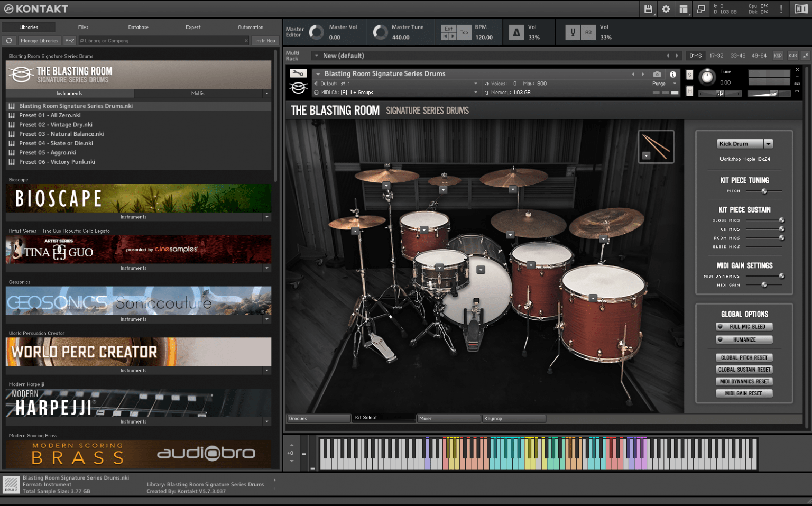
Task: Expand the New (default) multi rack menu
Action: coord(317,56)
